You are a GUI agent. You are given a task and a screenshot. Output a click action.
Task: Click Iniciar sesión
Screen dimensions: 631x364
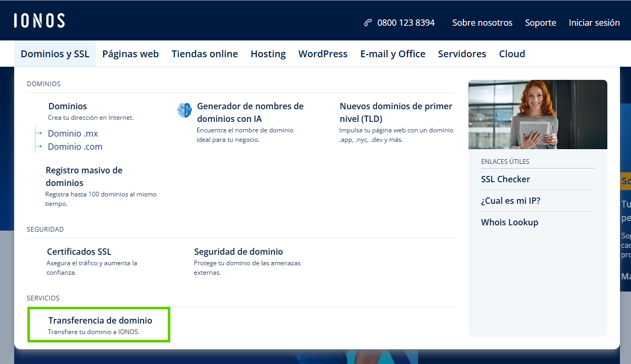[x=594, y=23]
